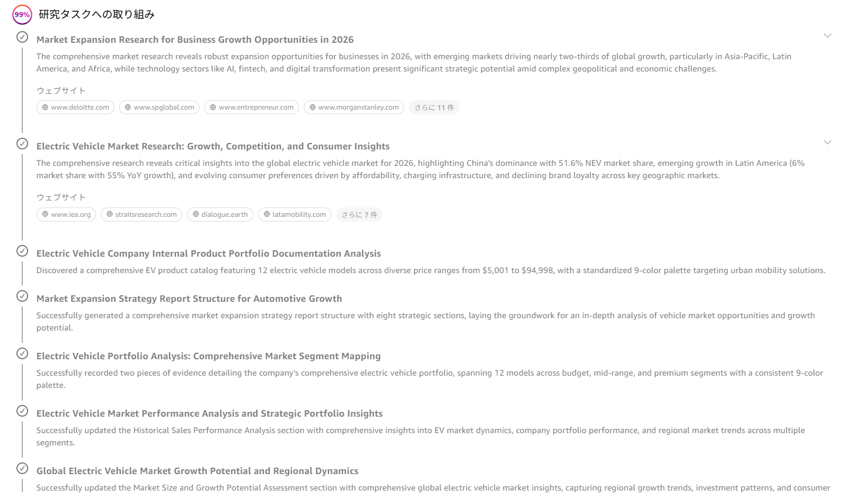This screenshot has width=868, height=504.
Task: Open the www.iea.org source link
Action: 66,215
